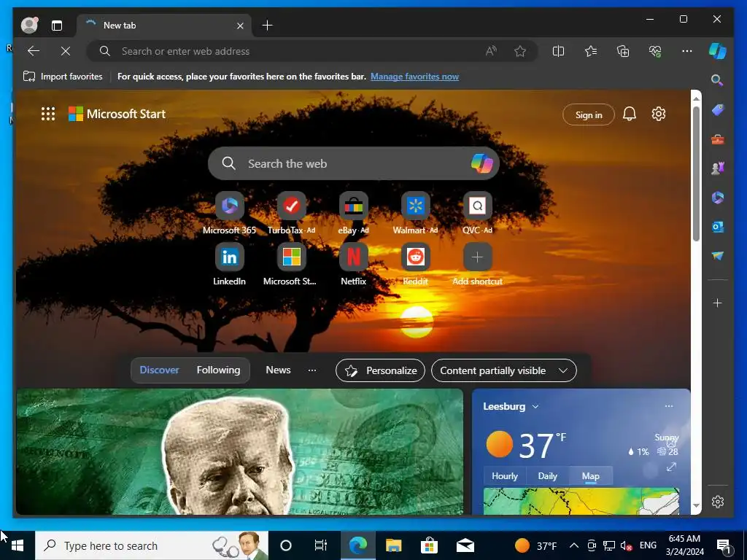This screenshot has width=747, height=560.
Task: Switch weather to Daily tab
Action: click(x=547, y=475)
